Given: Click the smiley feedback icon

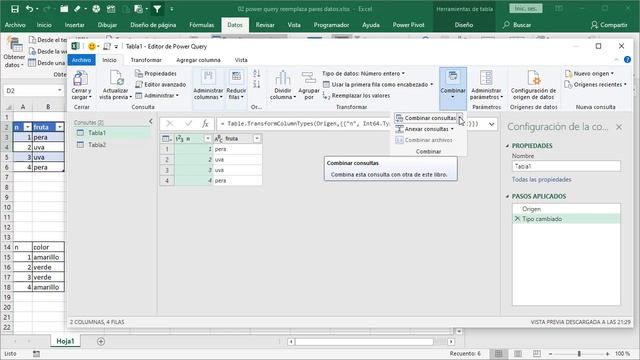Looking at the screenshot, I should 91,47.
